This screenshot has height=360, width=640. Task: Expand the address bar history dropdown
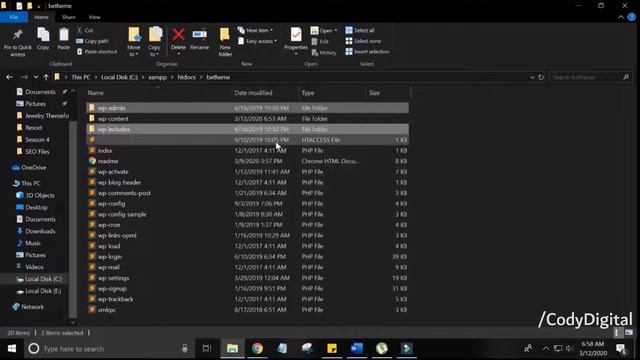click(532, 77)
